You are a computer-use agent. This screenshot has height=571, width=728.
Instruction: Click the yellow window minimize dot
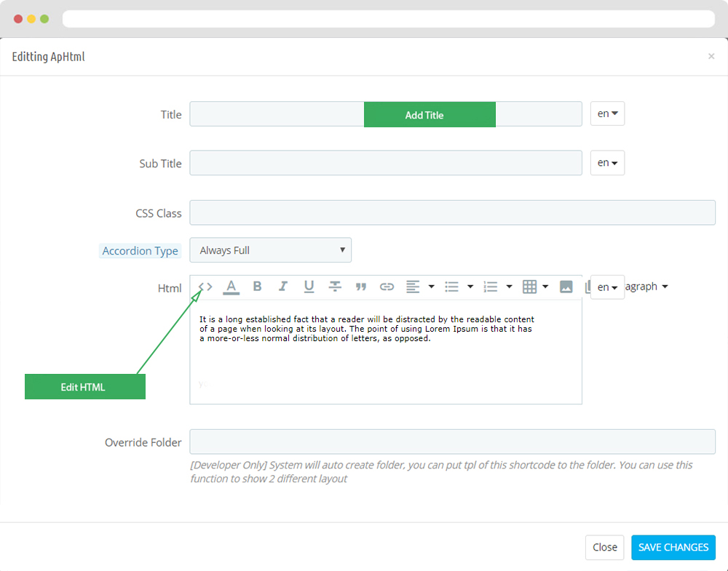[x=31, y=19]
